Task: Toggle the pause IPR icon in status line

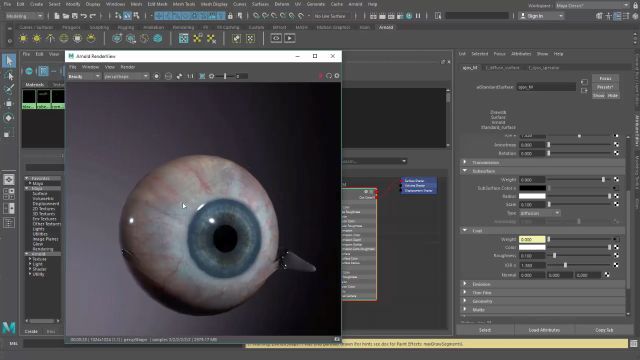Action: [418, 16]
